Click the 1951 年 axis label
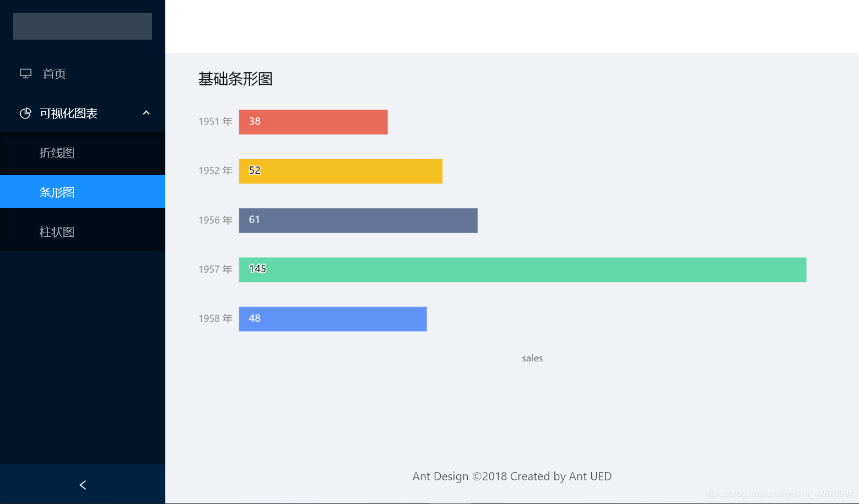The width and height of the screenshot is (859, 504). coord(215,121)
